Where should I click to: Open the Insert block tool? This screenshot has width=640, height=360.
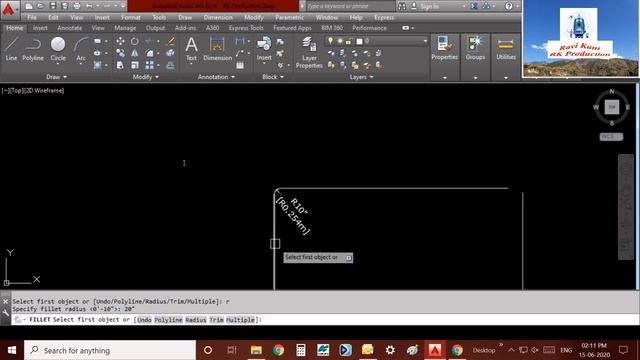tap(264, 49)
